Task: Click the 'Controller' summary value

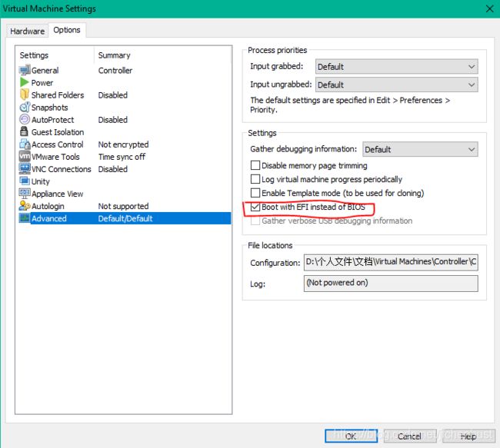Action: 115,71
